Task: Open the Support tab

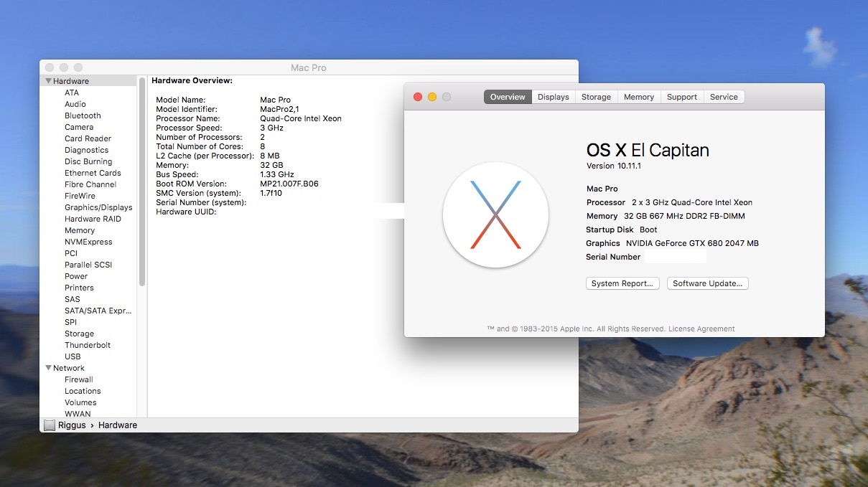Action: (x=682, y=97)
